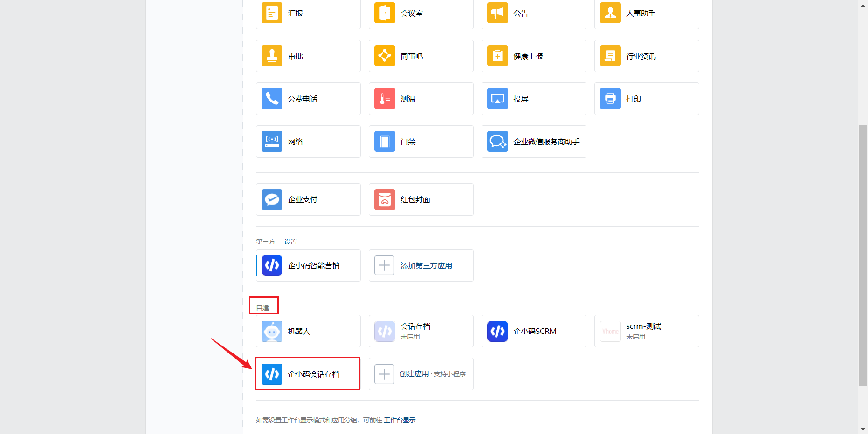Click the 行业资讯 label
Image resolution: width=868 pixels, height=434 pixels.
click(x=641, y=56)
